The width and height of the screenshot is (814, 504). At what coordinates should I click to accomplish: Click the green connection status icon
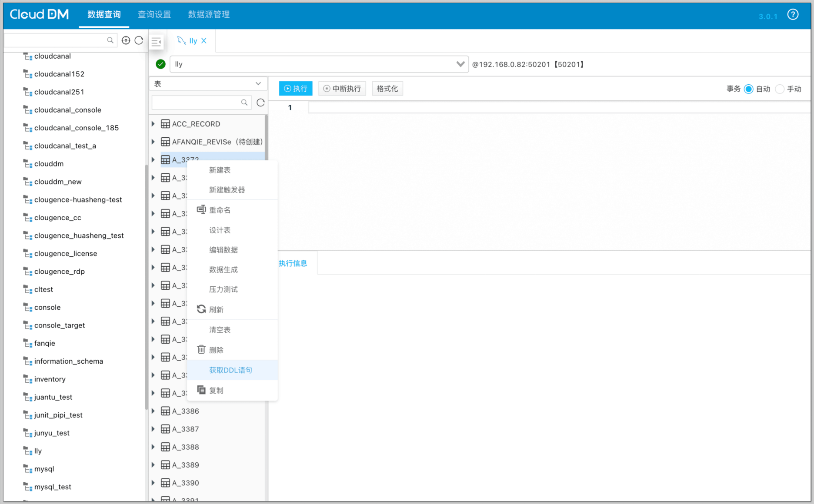pos(160,64)
